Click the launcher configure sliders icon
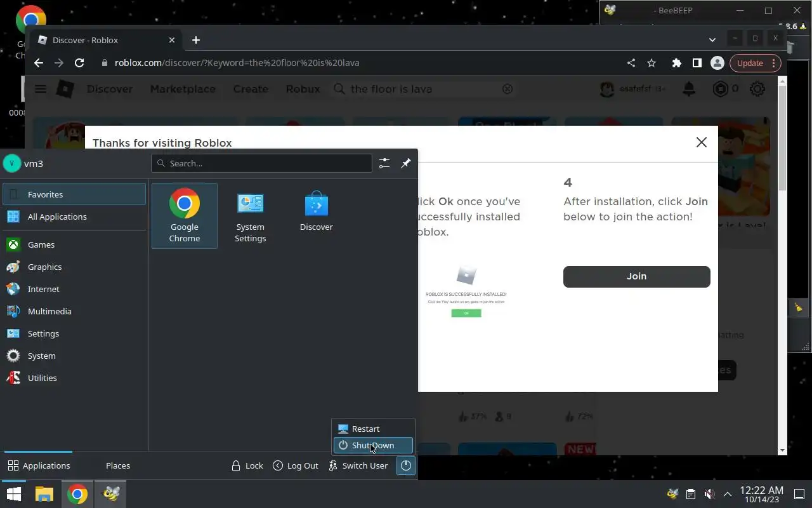 pos(384,163)
